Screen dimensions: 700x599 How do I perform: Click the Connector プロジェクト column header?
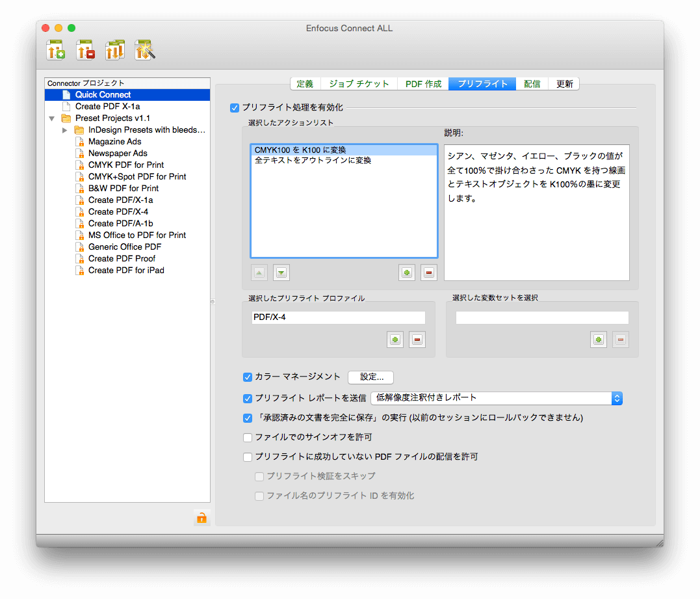click(127, 83)
